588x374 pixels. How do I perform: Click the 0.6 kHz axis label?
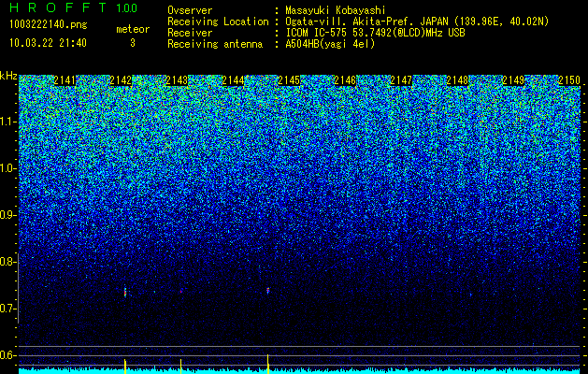8,355
